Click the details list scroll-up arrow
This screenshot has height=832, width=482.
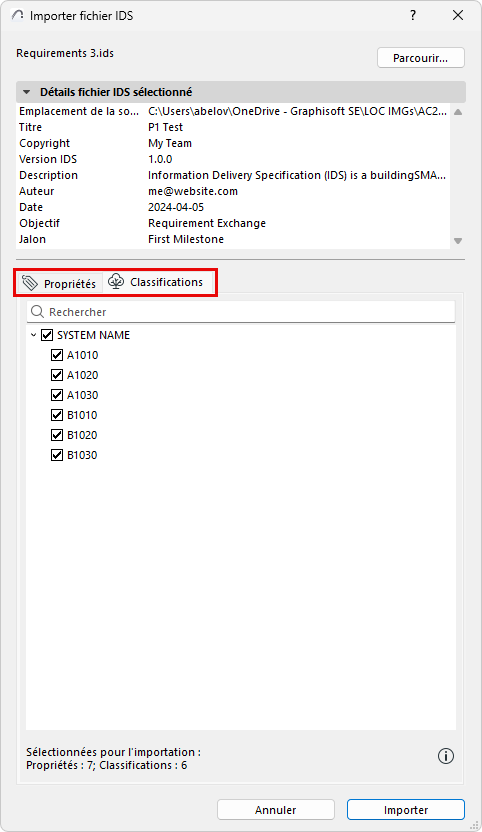point(458,112)
